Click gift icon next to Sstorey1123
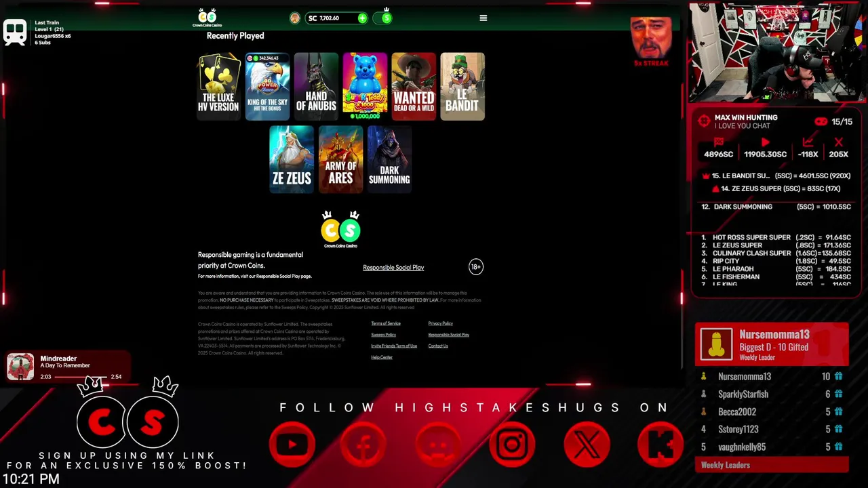 click(839, 430)
